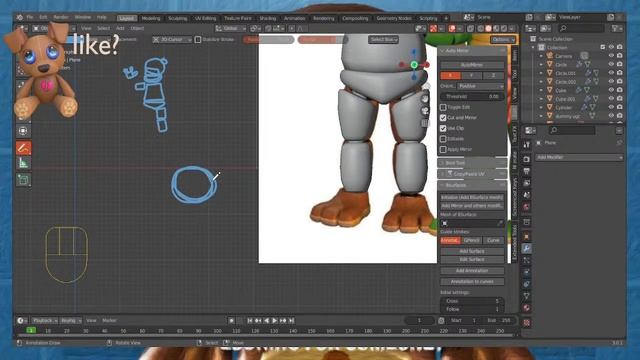Image resolution: width=640 pixels, height=360 pixels.
Task: Open the Blender logo menu
Action: click(x=20, y=18)
